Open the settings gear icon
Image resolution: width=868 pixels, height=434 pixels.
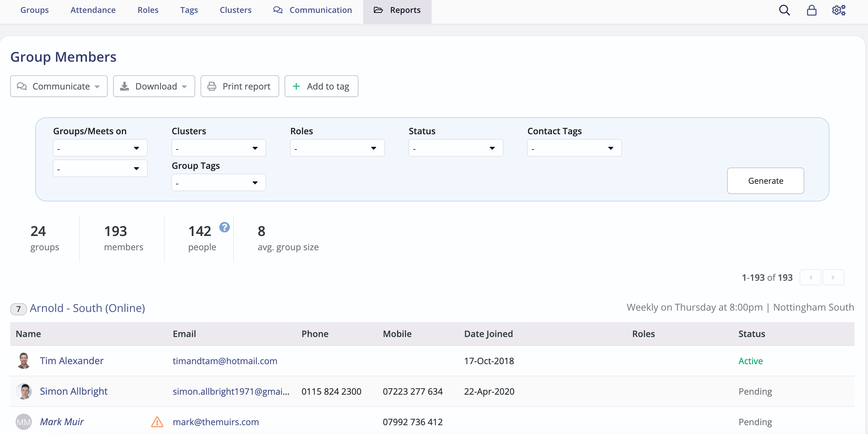point(839,10)
